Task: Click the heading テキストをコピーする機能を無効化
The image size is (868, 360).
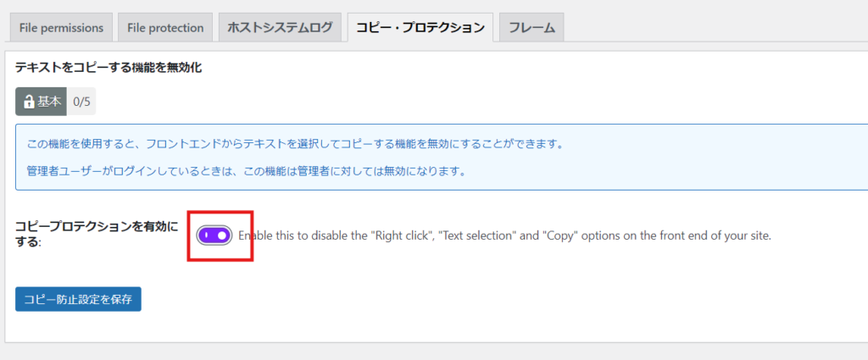Action: click(x=108, y=66)
